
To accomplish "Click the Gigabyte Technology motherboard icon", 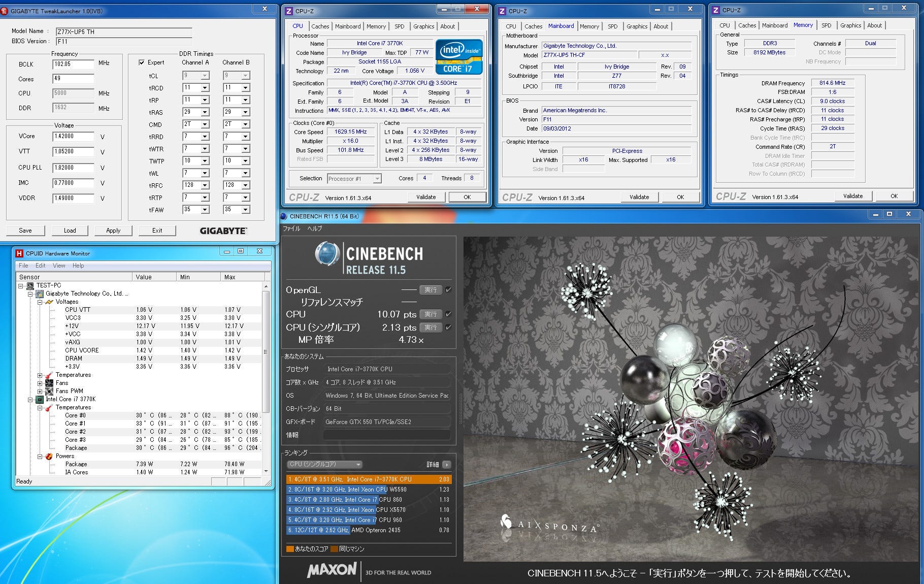I will click(40, 294).
